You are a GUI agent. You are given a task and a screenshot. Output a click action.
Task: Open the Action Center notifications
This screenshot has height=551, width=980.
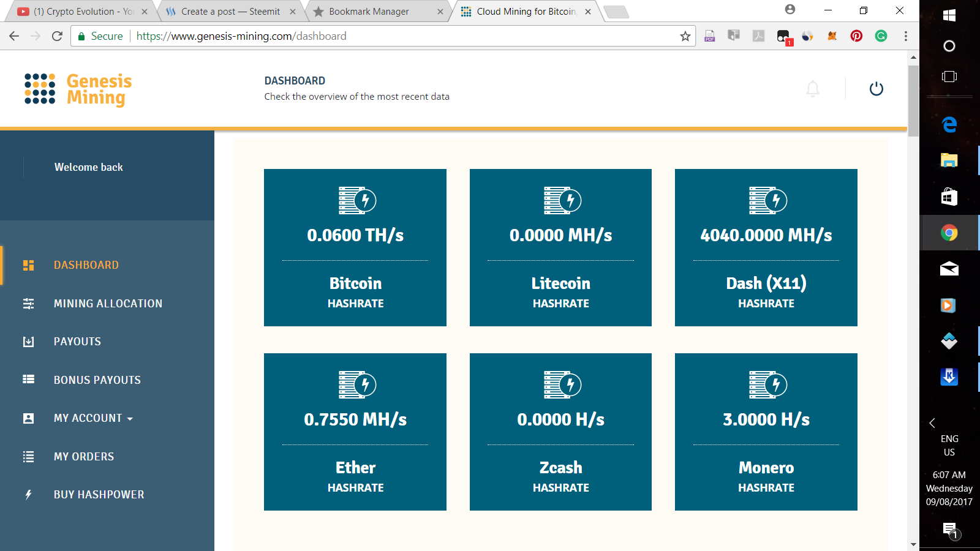tap(950, 530)
